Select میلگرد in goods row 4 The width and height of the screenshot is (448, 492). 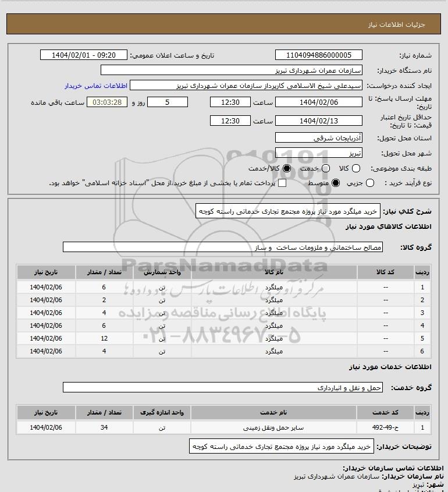click(274, 325)
